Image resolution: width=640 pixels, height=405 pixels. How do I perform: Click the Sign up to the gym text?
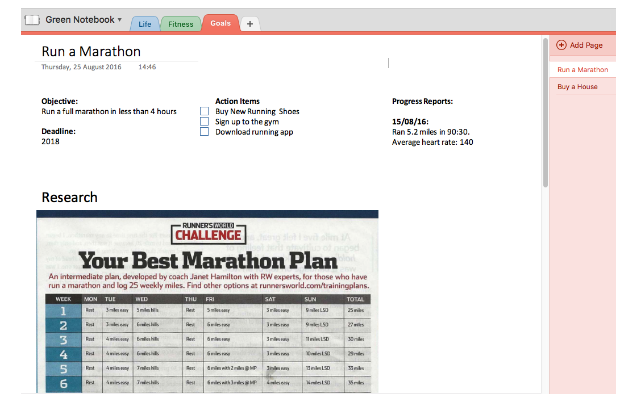coord(247,122)
